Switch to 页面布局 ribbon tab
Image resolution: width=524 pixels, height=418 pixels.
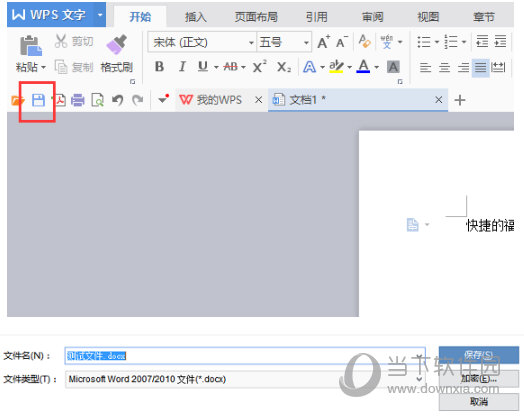pos(256,16)
